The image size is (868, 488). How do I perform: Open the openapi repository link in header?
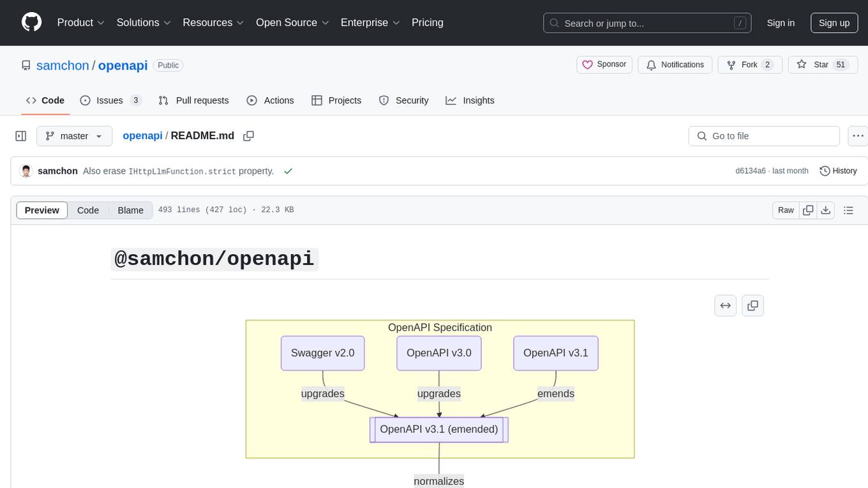123,65
